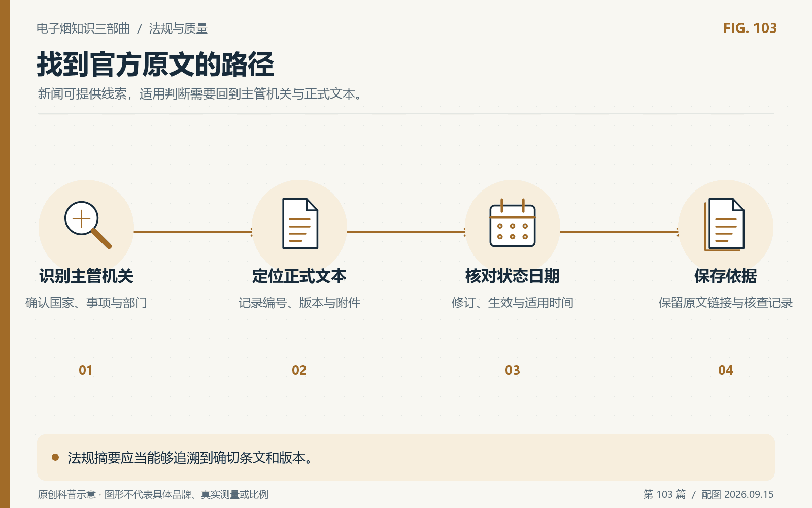Click the footer disclaimer 原创科普示意
The width and height of the screenshot is (812, 508).
153,494
